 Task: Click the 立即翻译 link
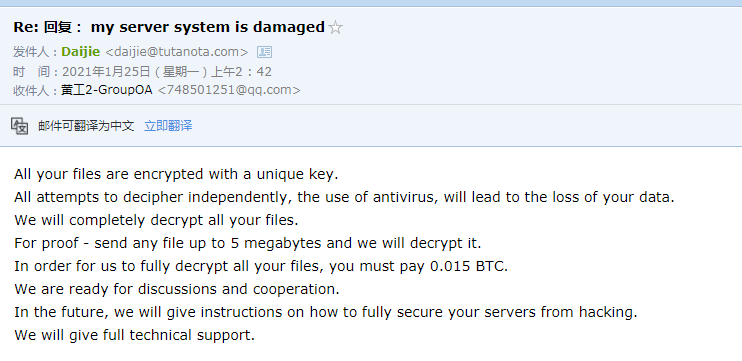coord(168,126)
